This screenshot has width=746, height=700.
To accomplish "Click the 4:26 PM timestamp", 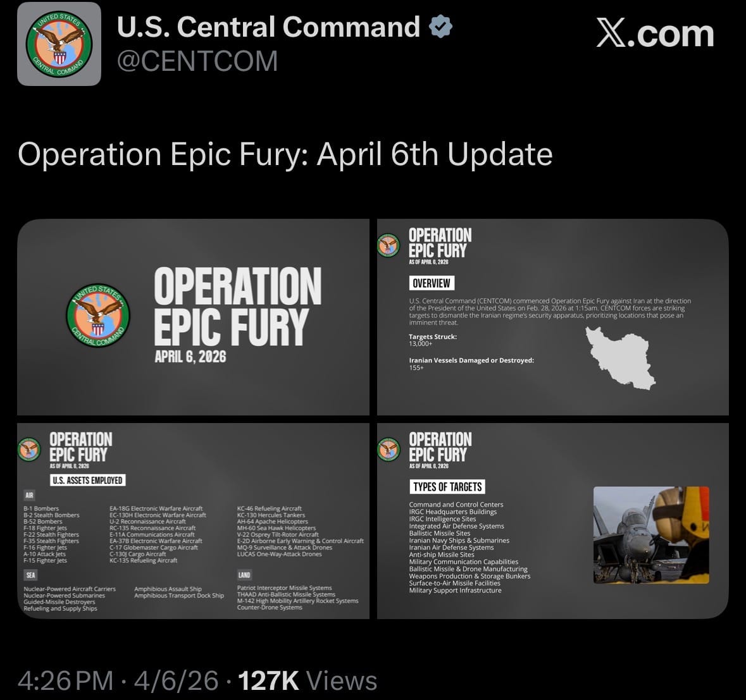I will 66,680.
